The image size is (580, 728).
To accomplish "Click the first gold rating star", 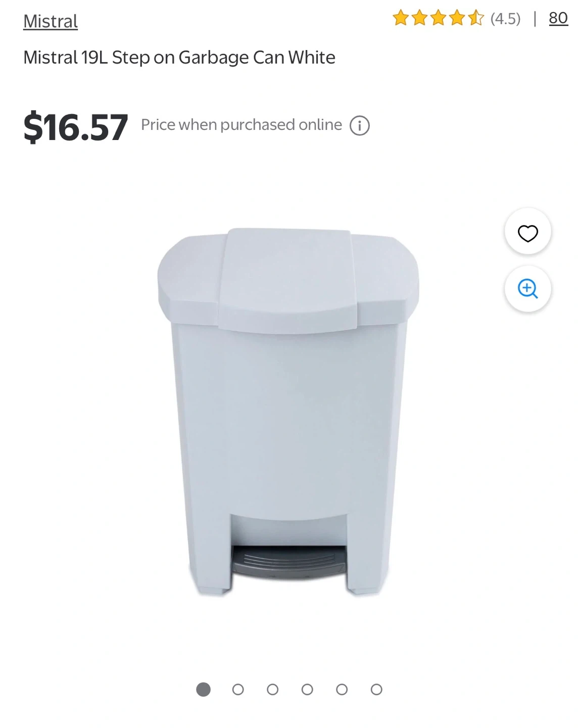I will [x=401, y=18].
